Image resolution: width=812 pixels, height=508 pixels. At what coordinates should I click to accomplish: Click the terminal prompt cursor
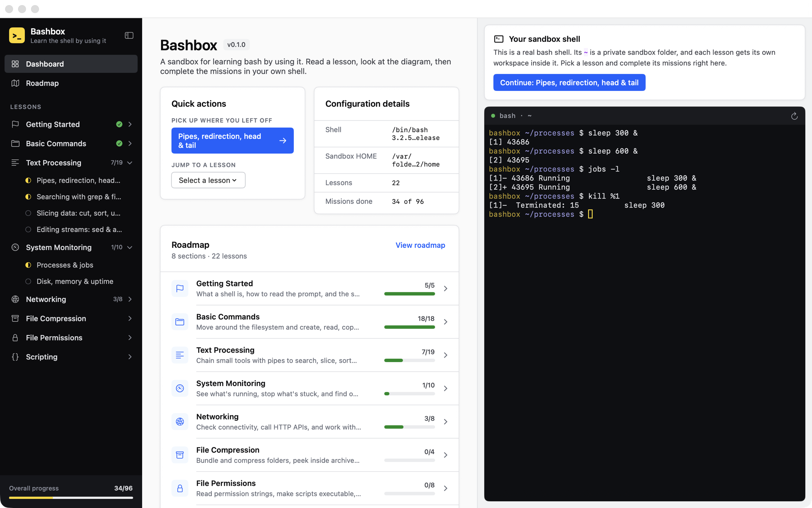tap(590, 214)
